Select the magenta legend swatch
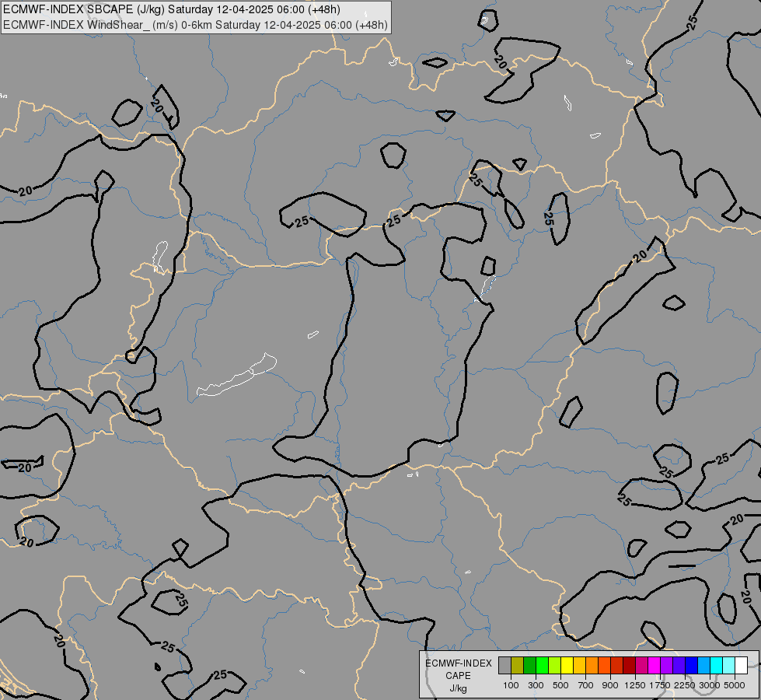 tap(654, 665)
